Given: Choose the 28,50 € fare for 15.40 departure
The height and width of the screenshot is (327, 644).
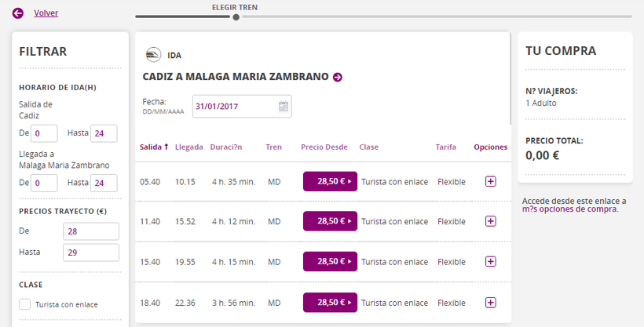Looking at the screenshot, I should [330, 261].
